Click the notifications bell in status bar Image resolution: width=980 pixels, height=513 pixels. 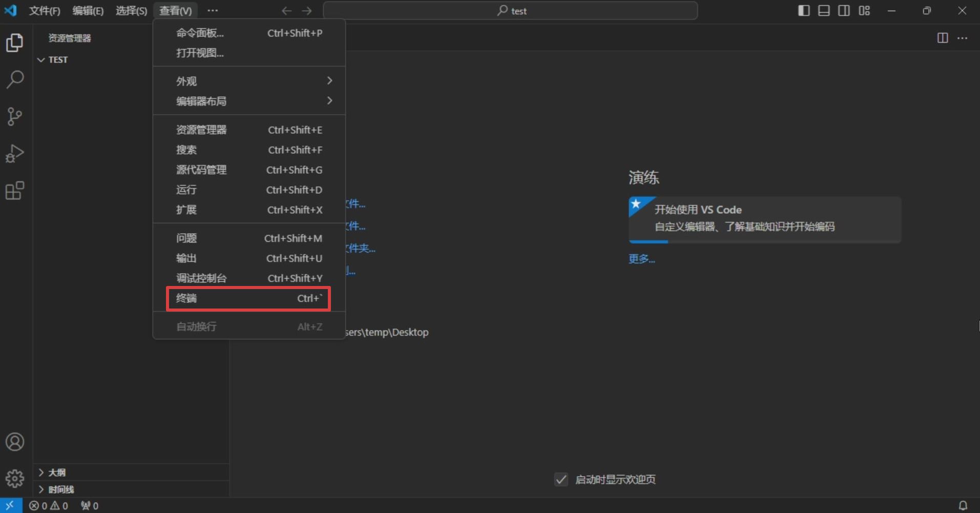(x=963, y=505)
